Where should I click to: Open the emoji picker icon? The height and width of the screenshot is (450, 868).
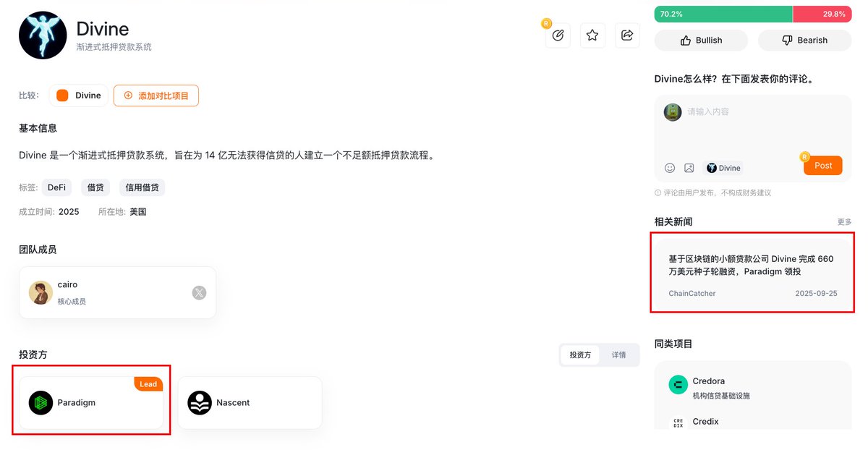point(670,168)
